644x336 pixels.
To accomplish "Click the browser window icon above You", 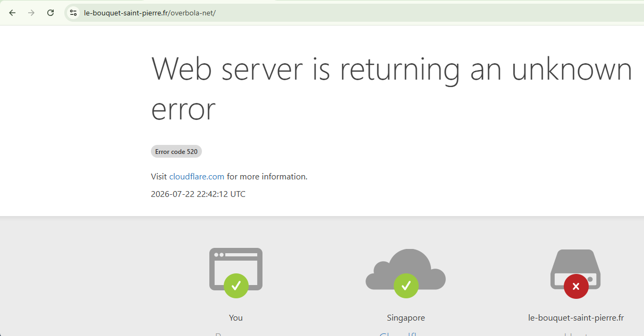I will tap(236, 269).
